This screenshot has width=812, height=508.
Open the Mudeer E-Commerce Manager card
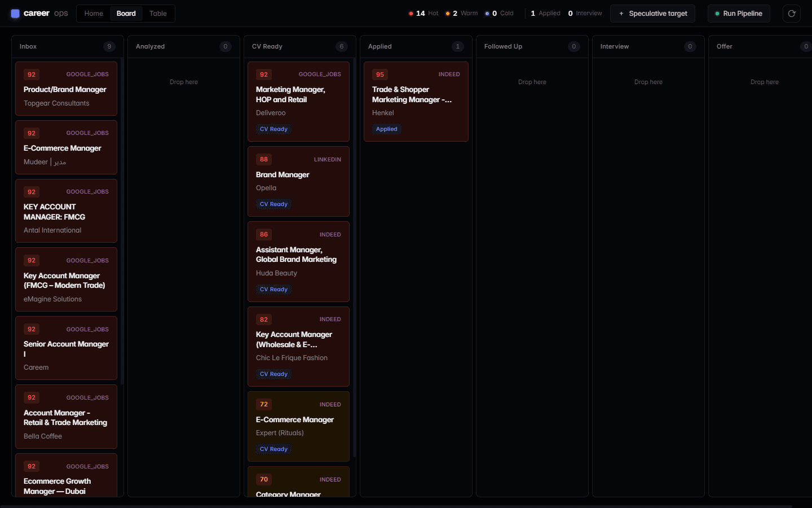[66, 147]
